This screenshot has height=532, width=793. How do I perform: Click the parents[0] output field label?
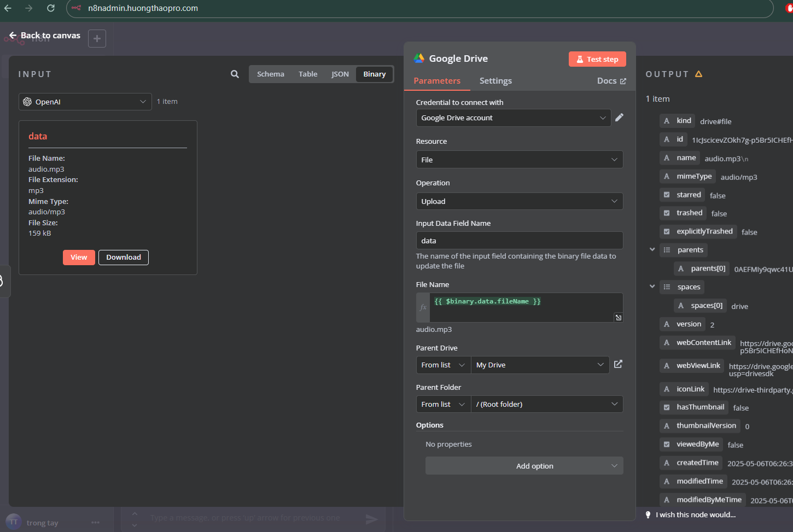(708, 268)
